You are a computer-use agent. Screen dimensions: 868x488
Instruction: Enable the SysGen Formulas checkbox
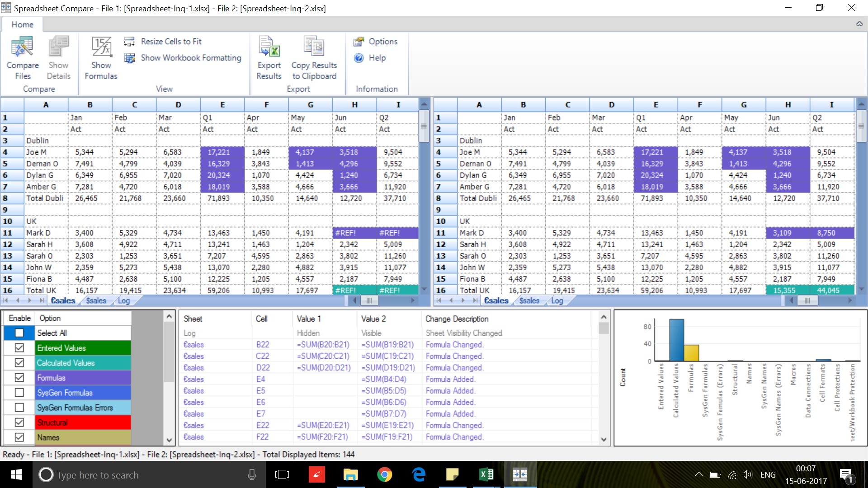(x=19, y=393)
